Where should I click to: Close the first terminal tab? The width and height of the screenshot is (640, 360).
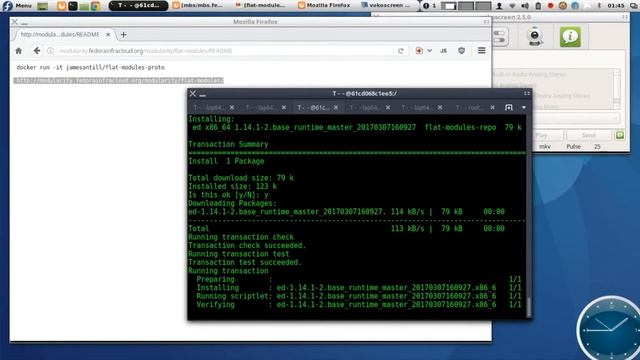pos(232,107)
